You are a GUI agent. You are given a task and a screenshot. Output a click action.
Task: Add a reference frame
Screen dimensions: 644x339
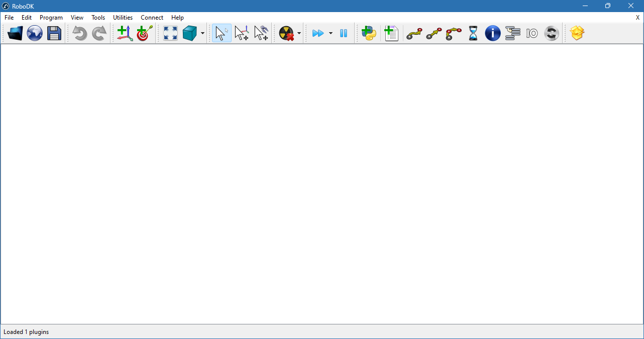[125, 34]
